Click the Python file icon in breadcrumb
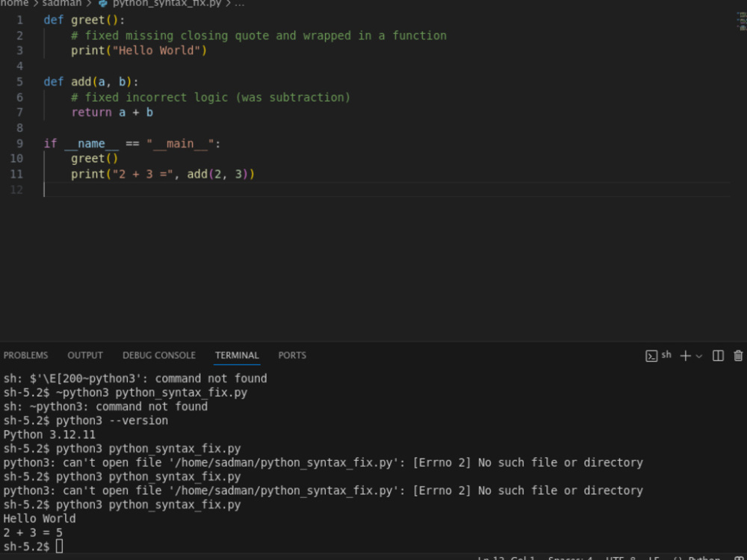This screenshot has width=747, height=560. 102,3
